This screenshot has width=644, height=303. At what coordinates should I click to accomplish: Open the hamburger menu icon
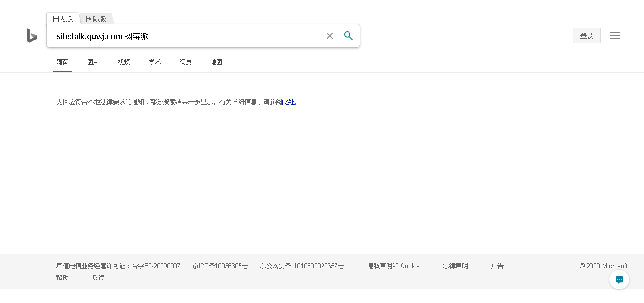point(615,36)
